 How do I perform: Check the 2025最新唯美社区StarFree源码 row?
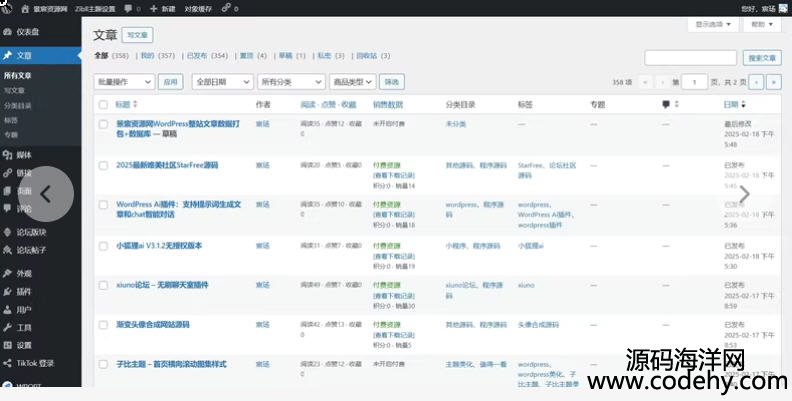(x=104, y=165)
